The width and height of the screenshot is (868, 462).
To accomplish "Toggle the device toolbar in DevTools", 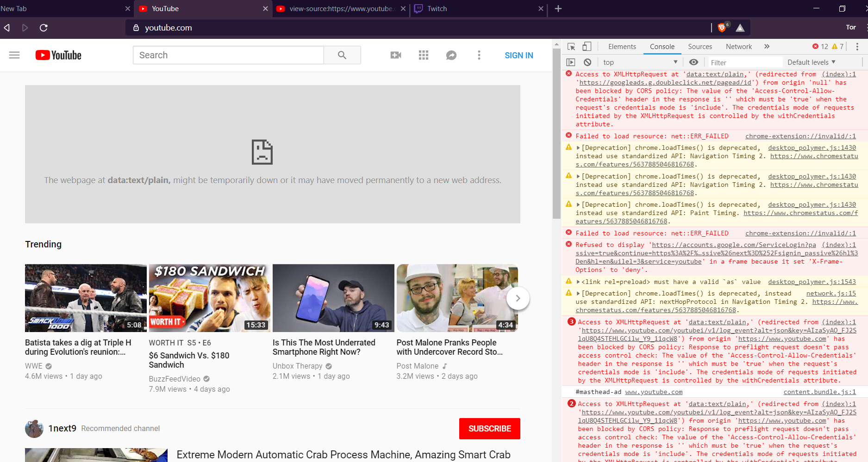I will point(587,46).
